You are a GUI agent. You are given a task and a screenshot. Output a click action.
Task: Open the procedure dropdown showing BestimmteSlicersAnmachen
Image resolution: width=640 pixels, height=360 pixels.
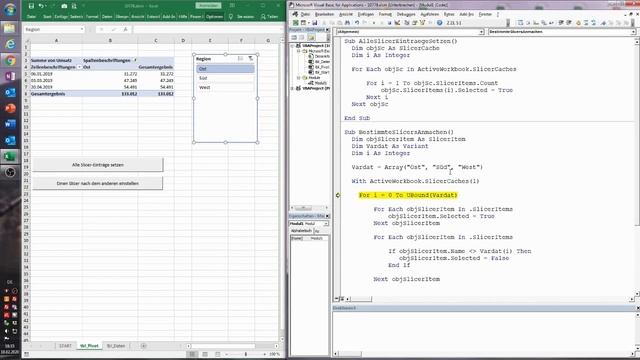point(633,32)
